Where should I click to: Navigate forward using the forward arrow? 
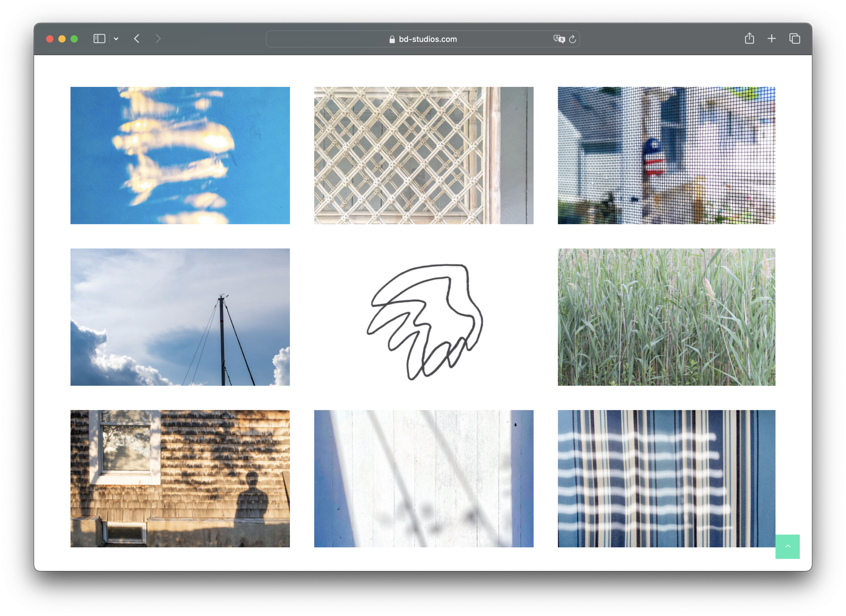[158, 38]
